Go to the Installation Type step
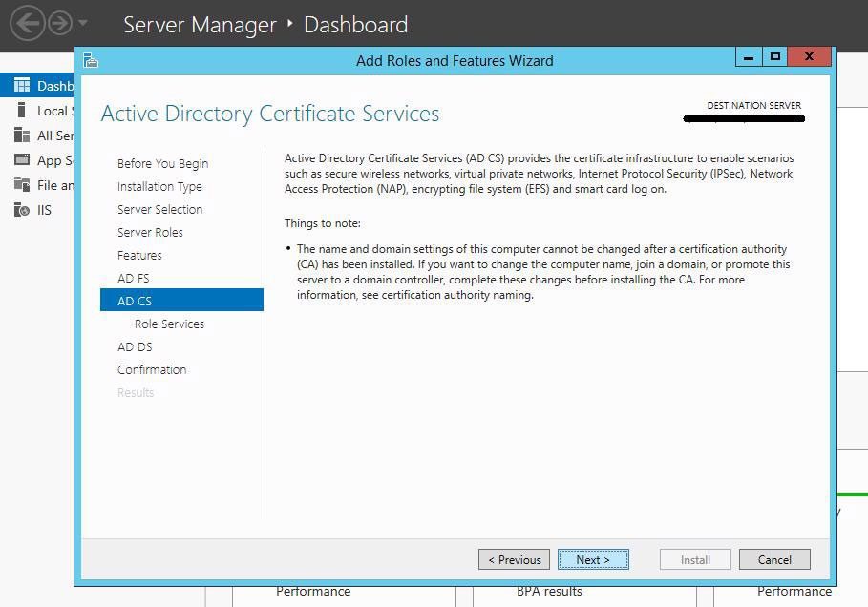 pyautogui.click(x=159, y=186)
